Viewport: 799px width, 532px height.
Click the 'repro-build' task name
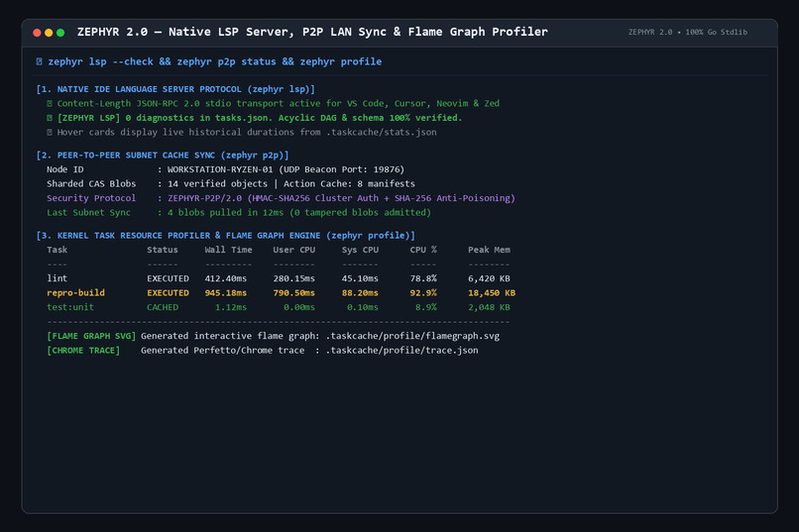point(75,292)
